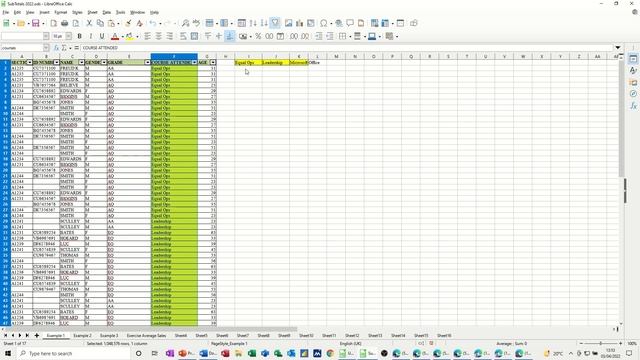The width and height of the screenshot is (640, 360).
Task: Toggle Center Horizontally alignment
Action: pyautogui.click(x=158, y=36)
